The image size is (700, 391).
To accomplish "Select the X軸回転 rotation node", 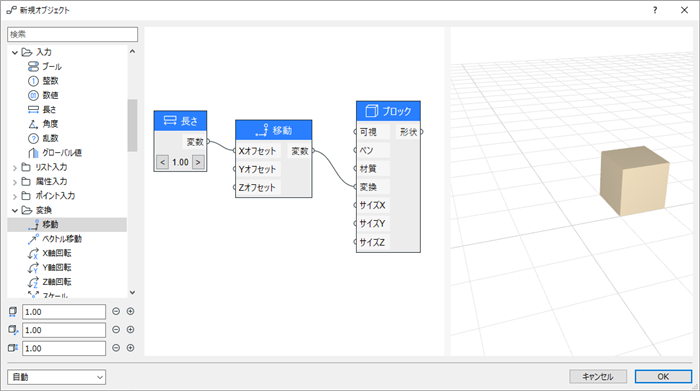I will 50,253.
